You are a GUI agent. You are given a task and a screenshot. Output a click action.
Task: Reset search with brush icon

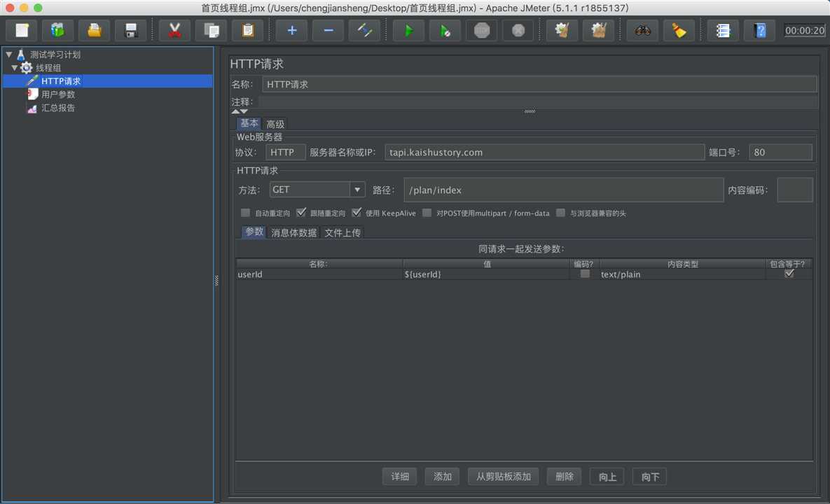tap(679, 30)
